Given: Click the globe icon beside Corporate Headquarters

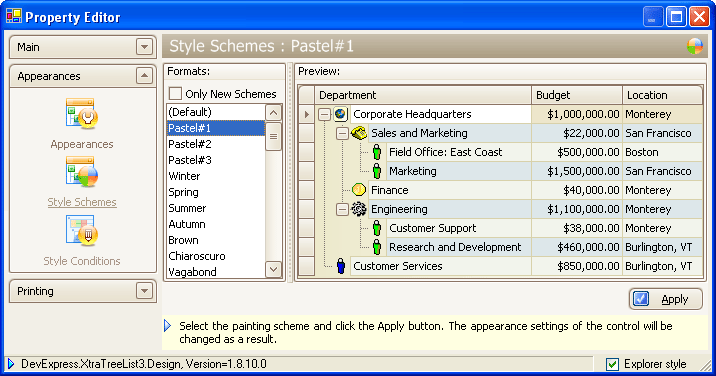Looking at the screenshot, I should (340, 114).
